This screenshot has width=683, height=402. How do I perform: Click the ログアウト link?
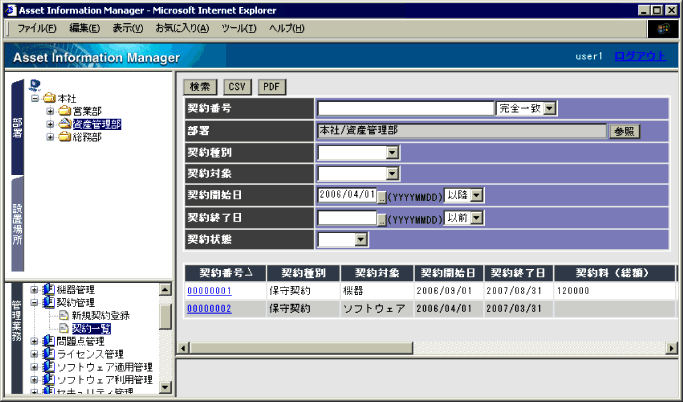pos(640,56)
